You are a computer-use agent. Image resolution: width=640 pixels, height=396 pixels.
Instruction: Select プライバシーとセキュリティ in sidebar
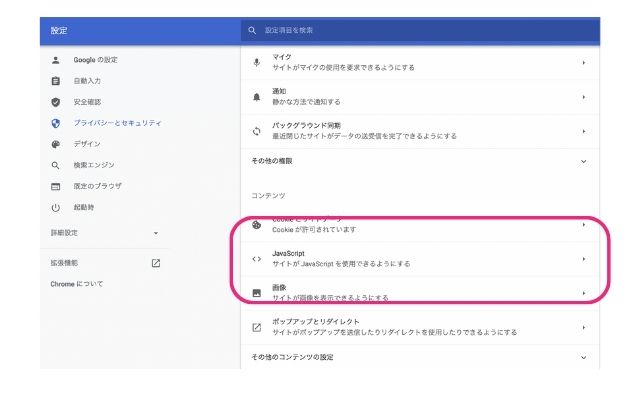tap(118, 123)
